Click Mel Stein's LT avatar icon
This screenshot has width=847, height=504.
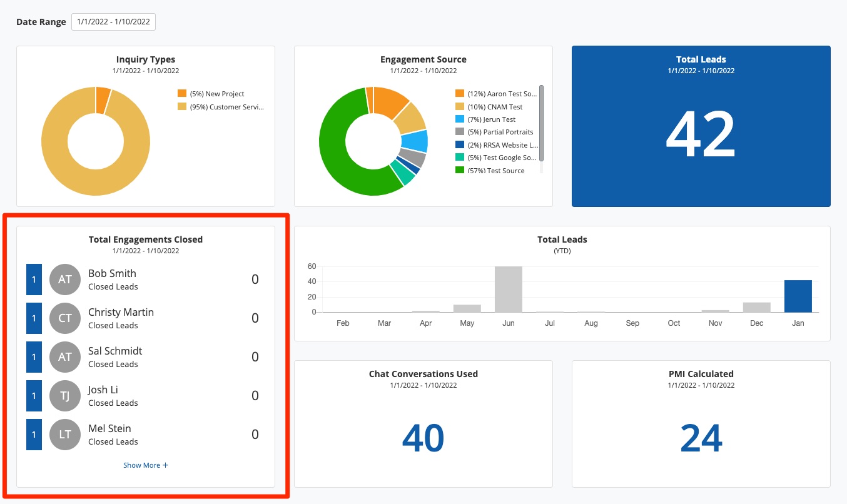(65, 435)
